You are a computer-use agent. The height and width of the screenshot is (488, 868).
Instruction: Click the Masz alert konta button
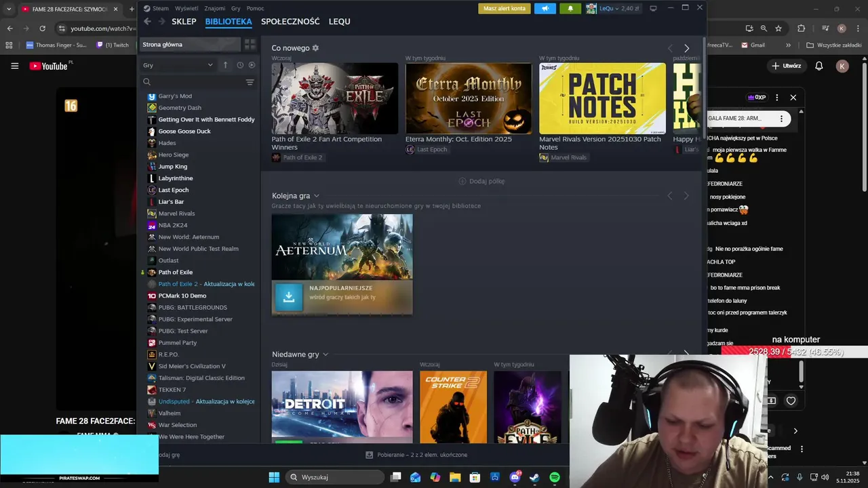click(505, 8)
